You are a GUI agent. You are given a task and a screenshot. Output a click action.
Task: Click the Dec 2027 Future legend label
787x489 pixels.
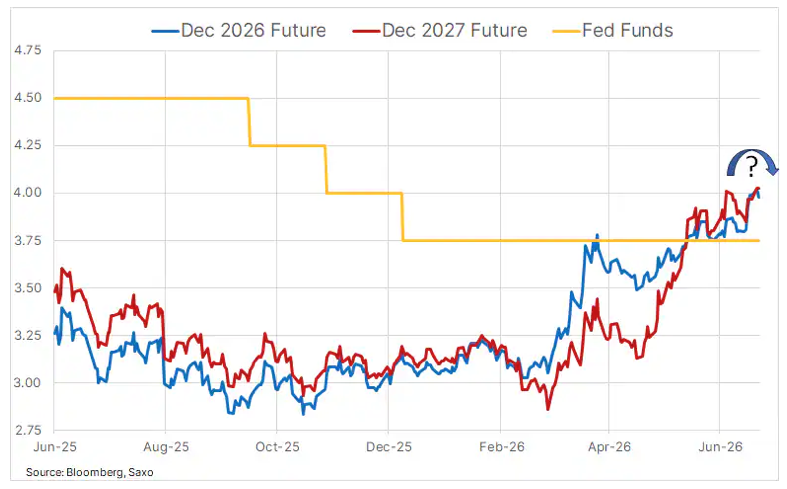coord(455,31)
